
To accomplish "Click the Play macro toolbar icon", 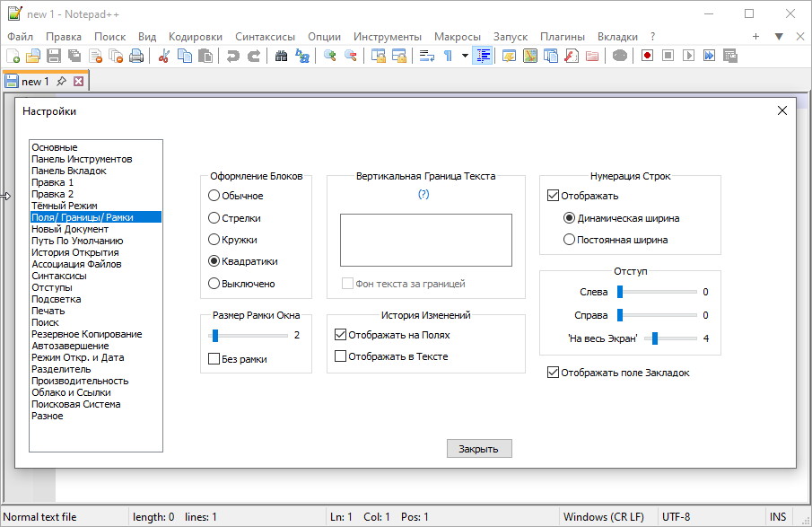I will (x=688, y=56).
